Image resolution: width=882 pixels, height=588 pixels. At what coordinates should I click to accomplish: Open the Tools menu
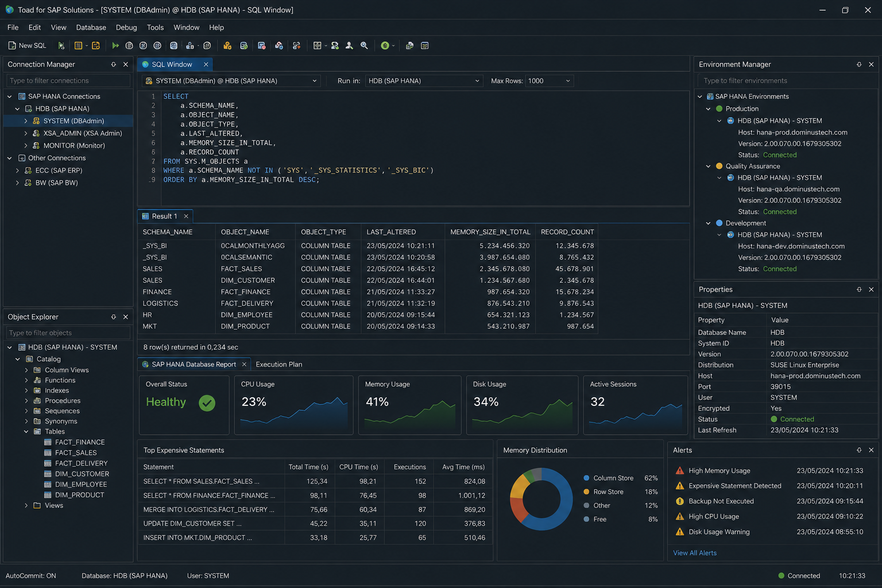point(155,28)
